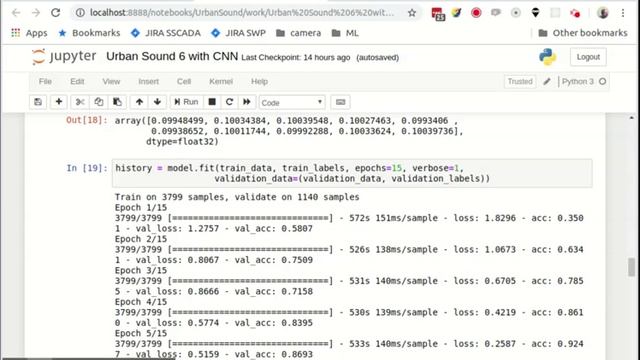Go back in browser history
The height and width of the screenshot is (360, 640).
click(16, 13)
